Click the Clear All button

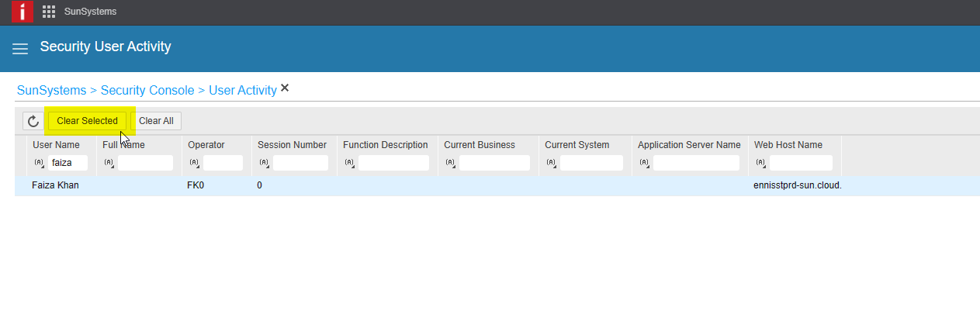pyautogui.click(x=156, y=121)
